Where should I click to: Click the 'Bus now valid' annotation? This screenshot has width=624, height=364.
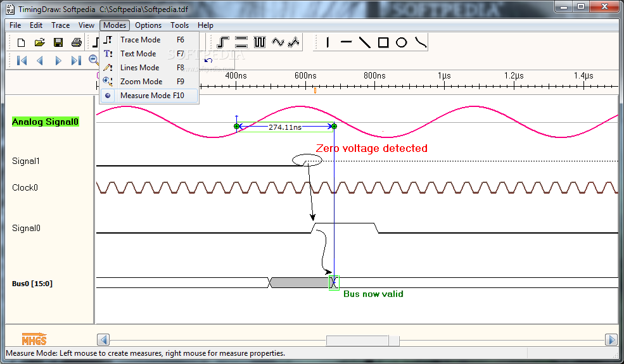(x=373, y=294)
